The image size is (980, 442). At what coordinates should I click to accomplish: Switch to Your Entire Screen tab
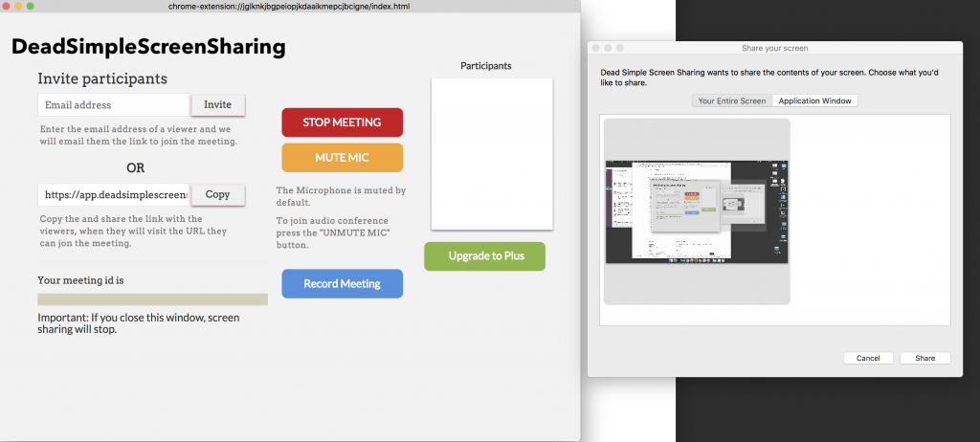tap(732, 100)
